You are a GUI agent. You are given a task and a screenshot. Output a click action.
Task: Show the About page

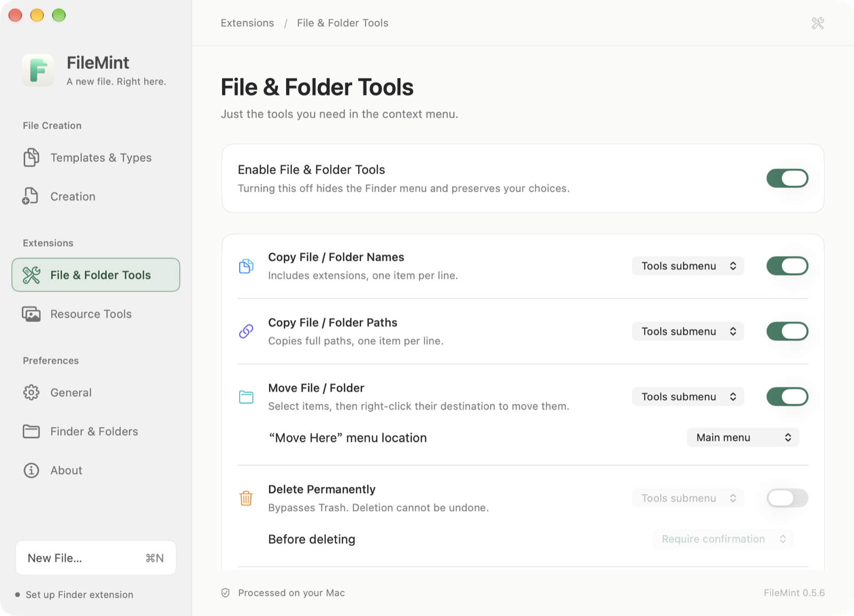coord(96,470)
